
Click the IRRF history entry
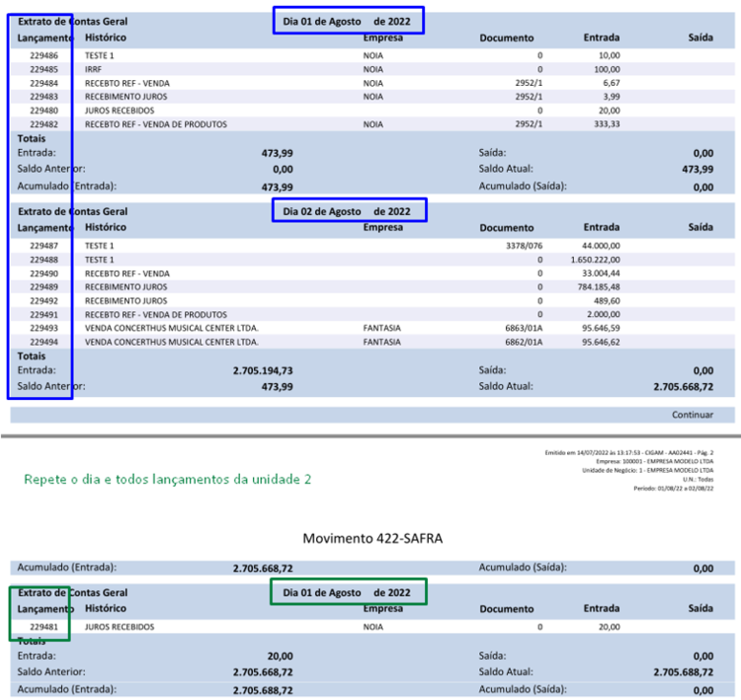(93, 69)
